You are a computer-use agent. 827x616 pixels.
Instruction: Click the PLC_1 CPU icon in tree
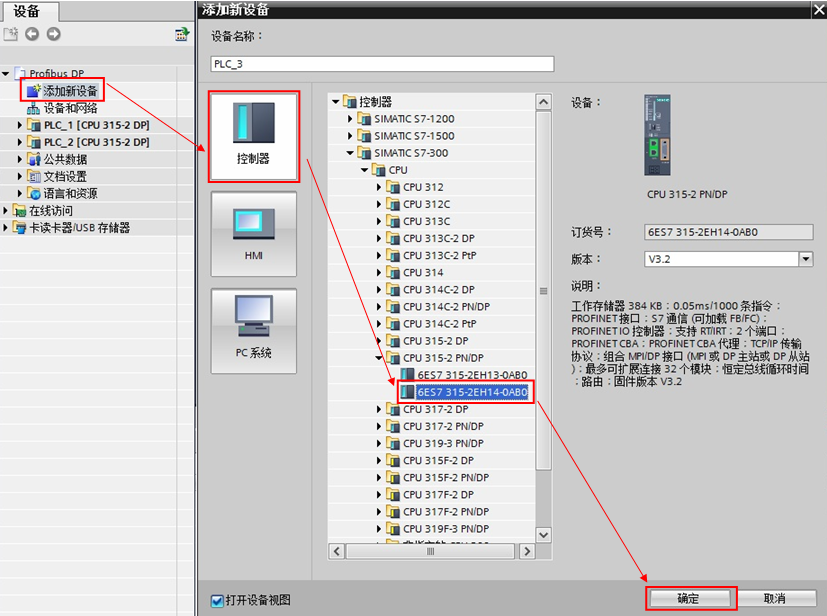click(x=34, y=125)
